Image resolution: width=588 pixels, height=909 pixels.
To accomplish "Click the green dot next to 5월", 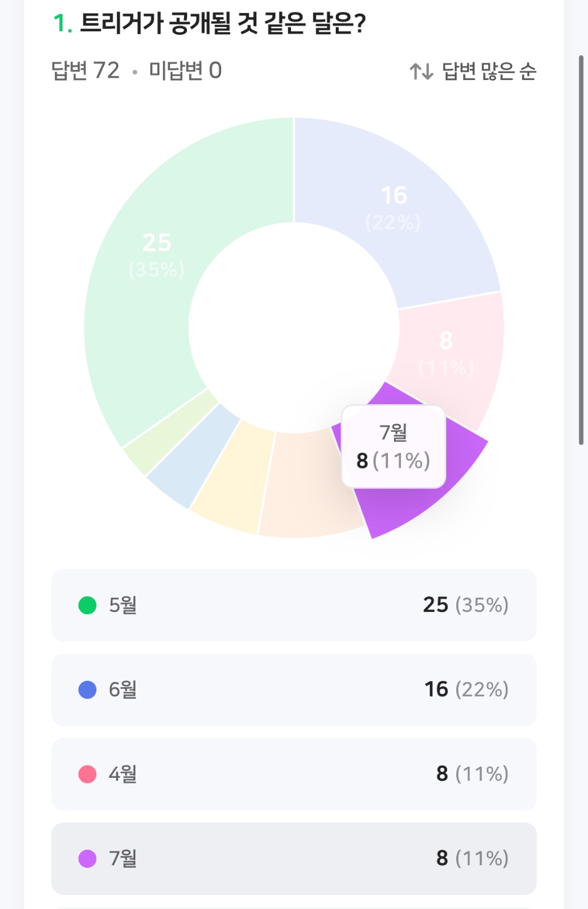I will click(x=88, y=605).
